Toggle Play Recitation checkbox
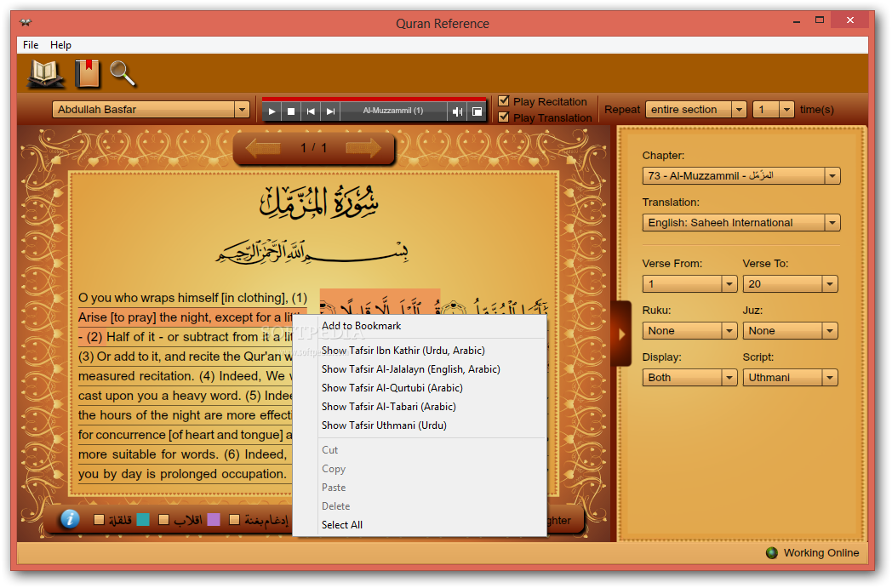Screen dimensions: 892x588 coord(504,101)
